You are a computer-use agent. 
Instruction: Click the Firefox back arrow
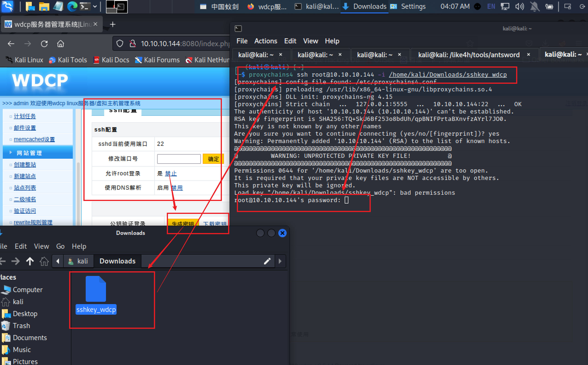tap(11, 44)
